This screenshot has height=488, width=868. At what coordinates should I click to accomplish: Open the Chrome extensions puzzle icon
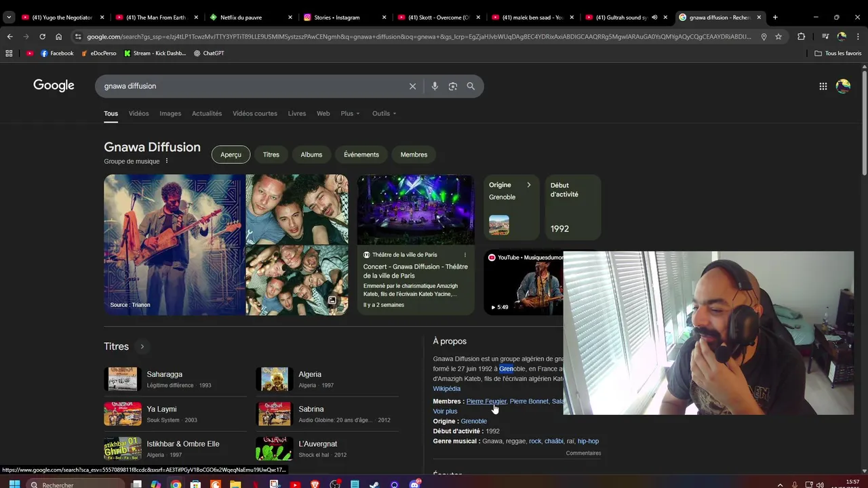(x=801, y=37)
